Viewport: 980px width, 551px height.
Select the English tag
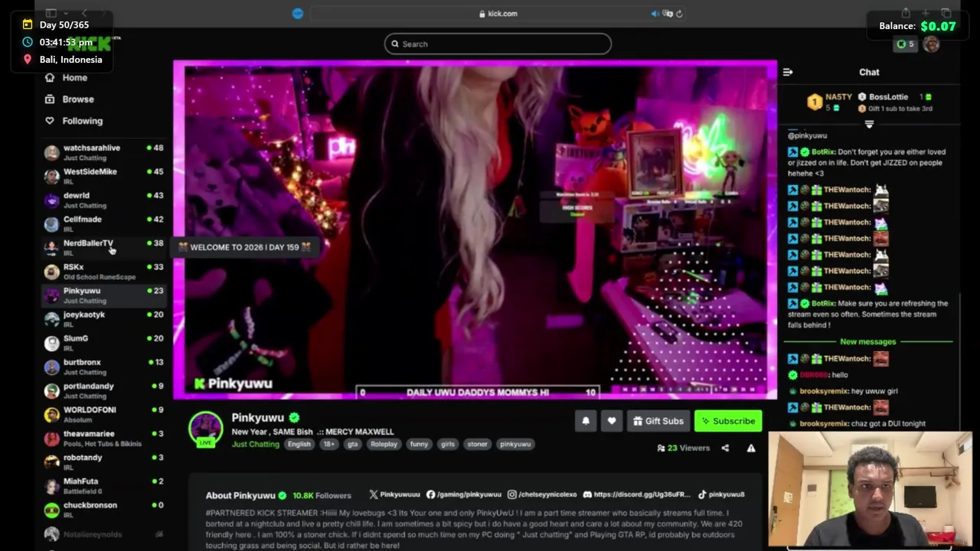(x=299, y=444)
